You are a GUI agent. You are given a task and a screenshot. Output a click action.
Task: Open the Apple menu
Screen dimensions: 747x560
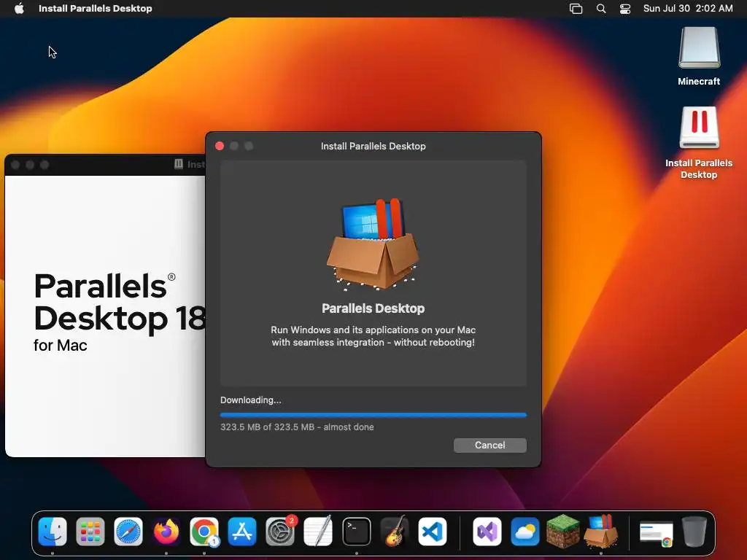(x=19, y=8)
